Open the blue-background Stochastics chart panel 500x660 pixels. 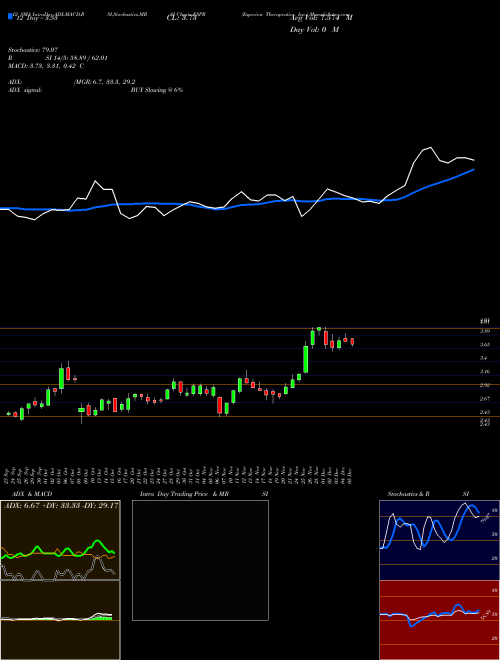pos(439,540)
